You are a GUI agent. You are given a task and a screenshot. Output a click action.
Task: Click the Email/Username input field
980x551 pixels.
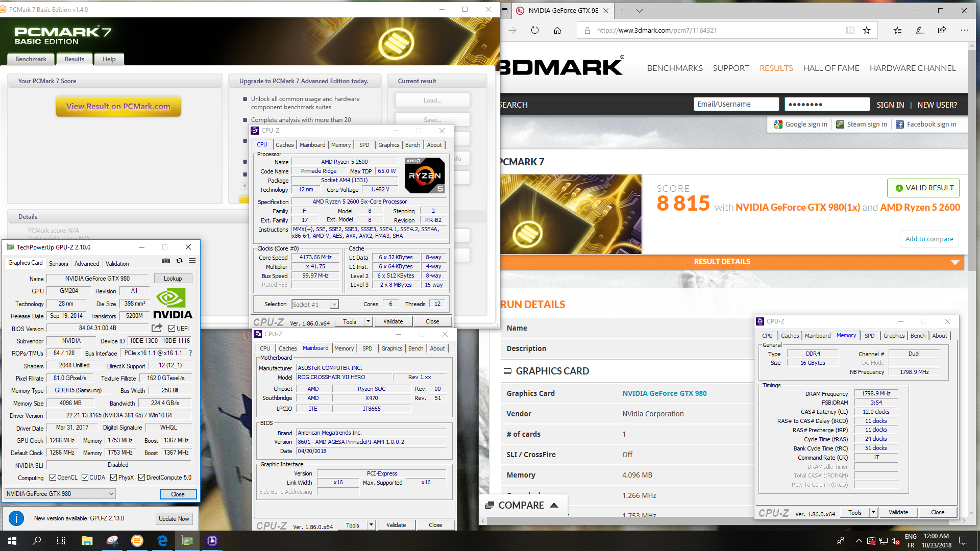click(x=736, y=104)
